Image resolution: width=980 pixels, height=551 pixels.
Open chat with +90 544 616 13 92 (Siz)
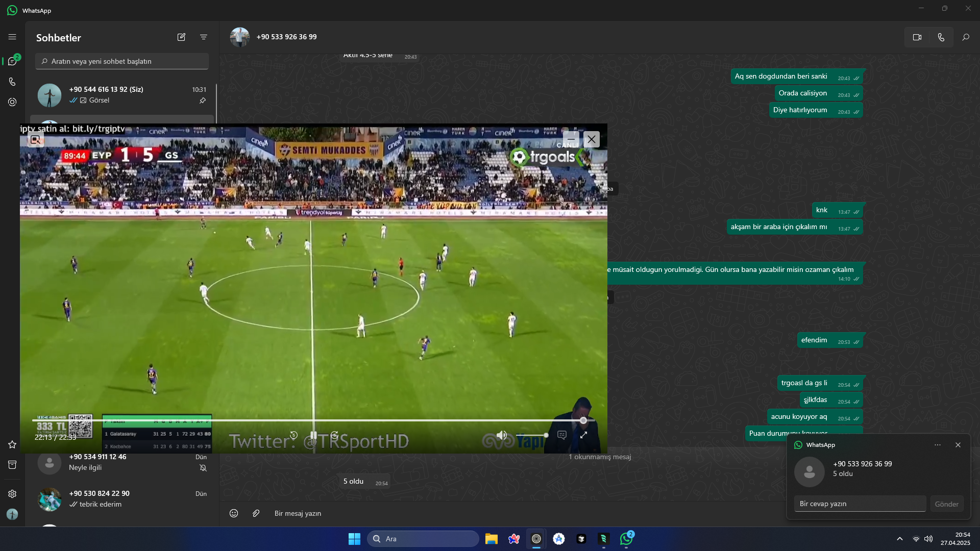(x=122, y=95)
